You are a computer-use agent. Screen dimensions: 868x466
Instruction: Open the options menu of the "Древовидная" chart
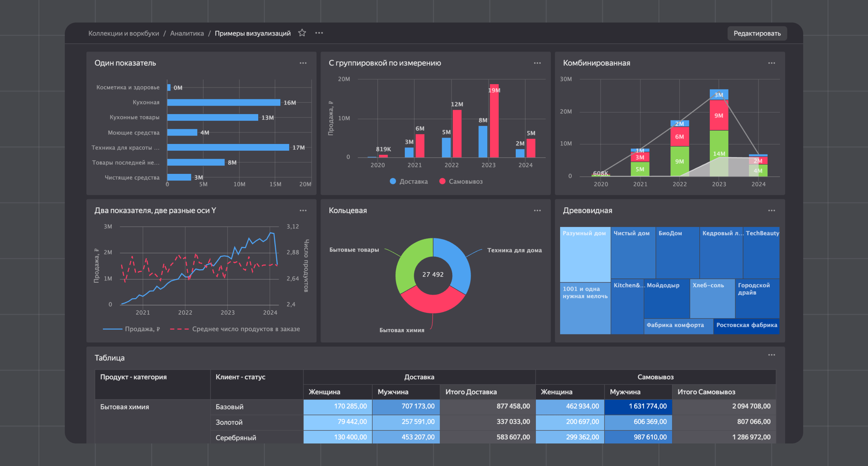pyautogui.click(x=772, y=210)
